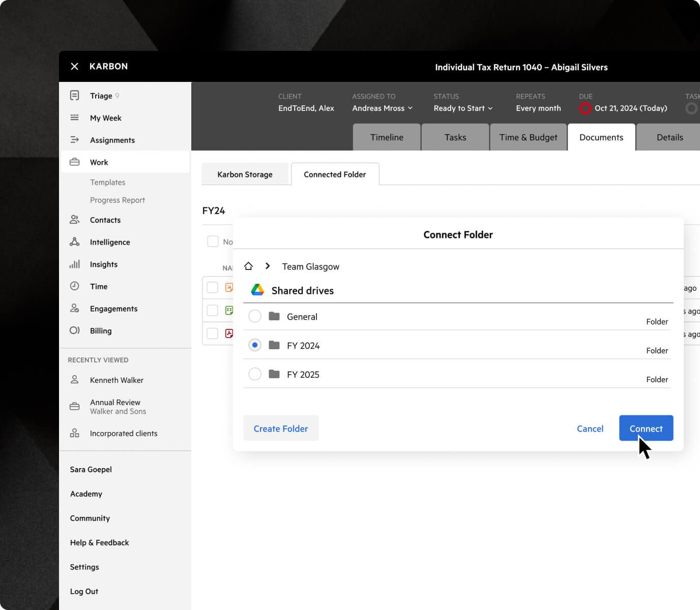Select the My Week sidebar icon
Viewport: 700px width, 610px height.
(75, 117)
